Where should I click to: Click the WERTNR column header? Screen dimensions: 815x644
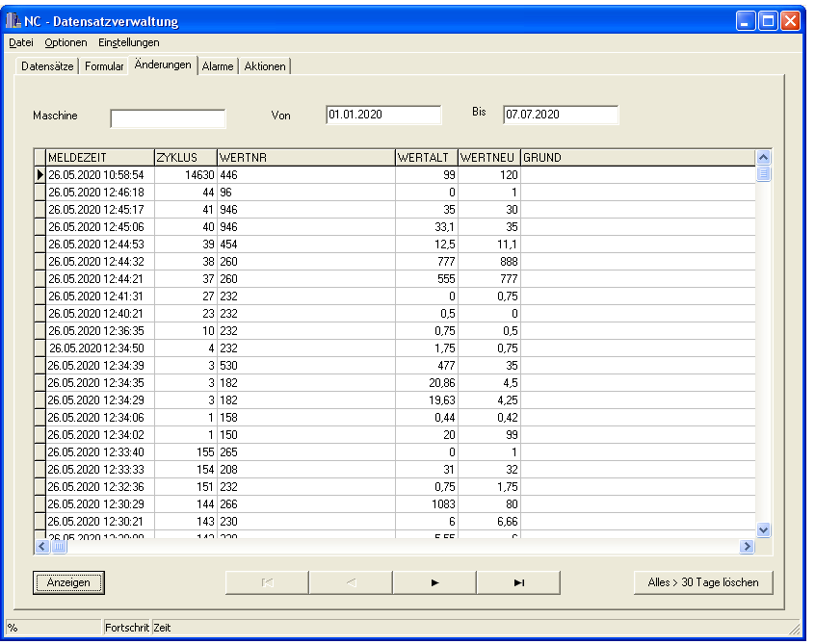tap(306, 157)
